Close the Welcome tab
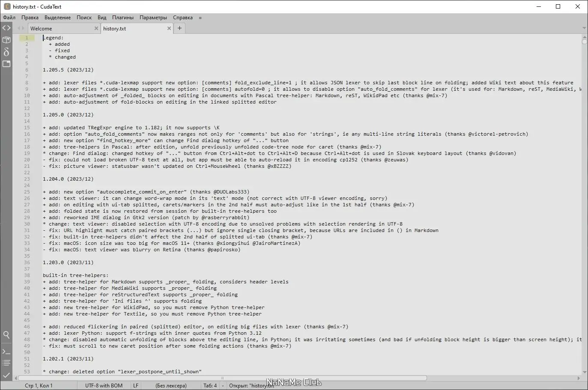588x390 pixels. pos(96,28)
